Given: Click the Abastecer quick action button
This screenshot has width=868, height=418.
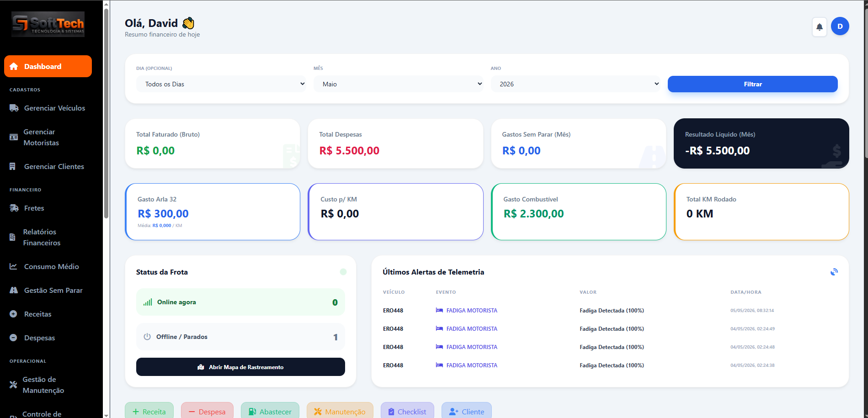Looking at the screenshot, I should [270, 412].
